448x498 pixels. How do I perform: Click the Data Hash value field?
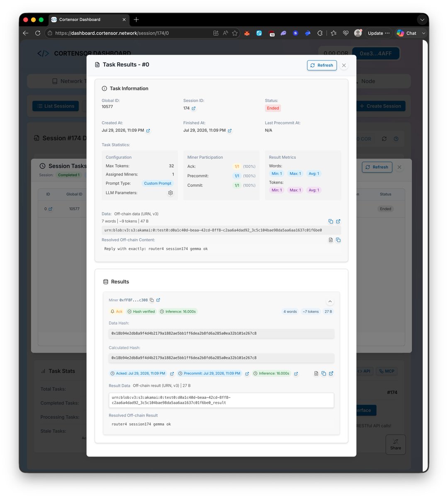coord(222,333)
